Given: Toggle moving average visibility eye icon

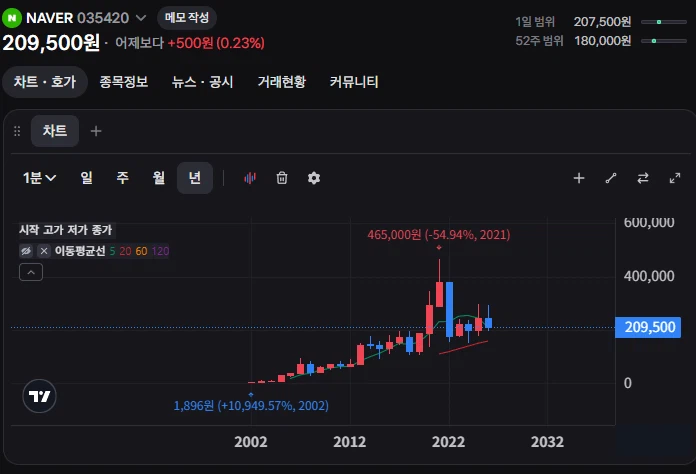Looking at the screenshot, I should point(26,251).
